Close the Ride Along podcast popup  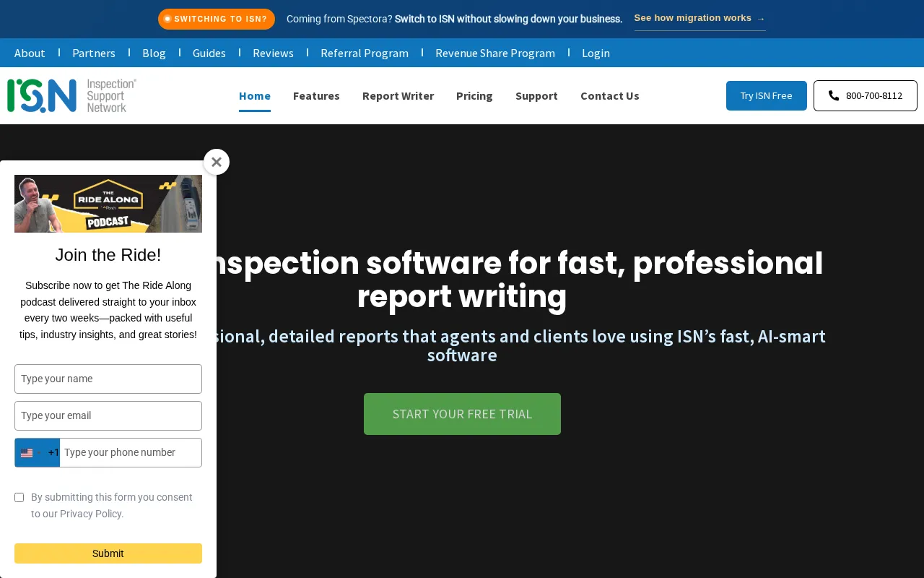(x=217, y=162)
